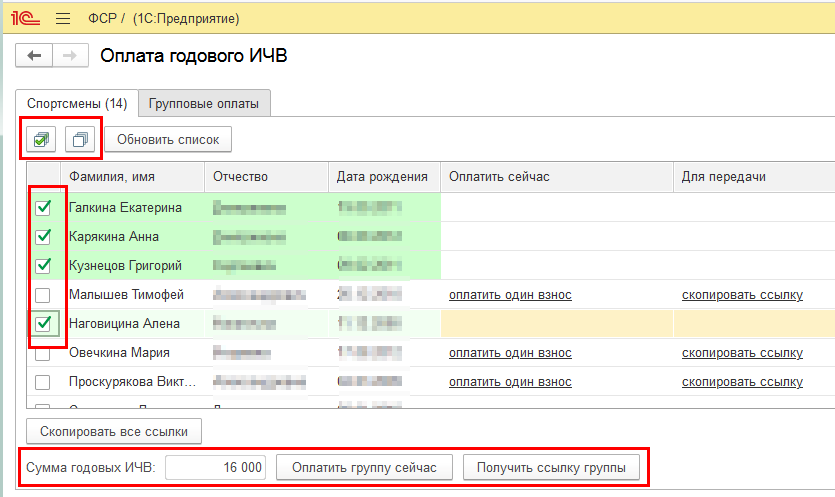
Task: Enable checkbox next to Овечкина Мария
Action: [x=42, y=353]
